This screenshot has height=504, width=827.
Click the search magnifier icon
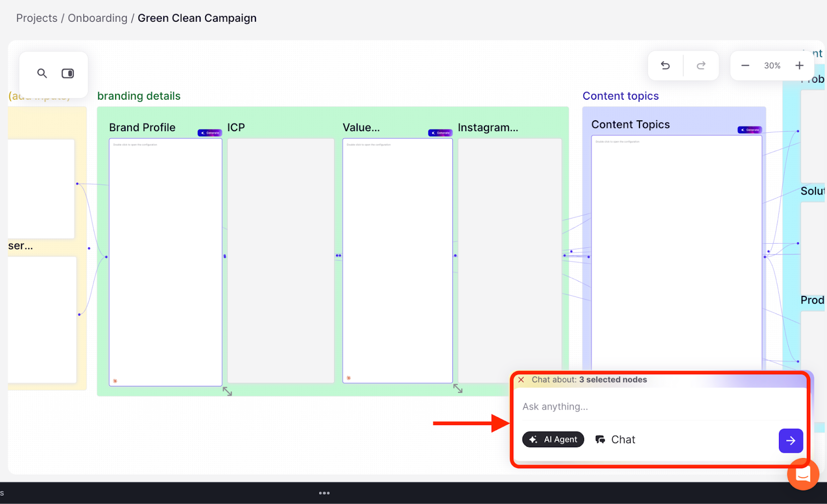click(x=42, y=73)
